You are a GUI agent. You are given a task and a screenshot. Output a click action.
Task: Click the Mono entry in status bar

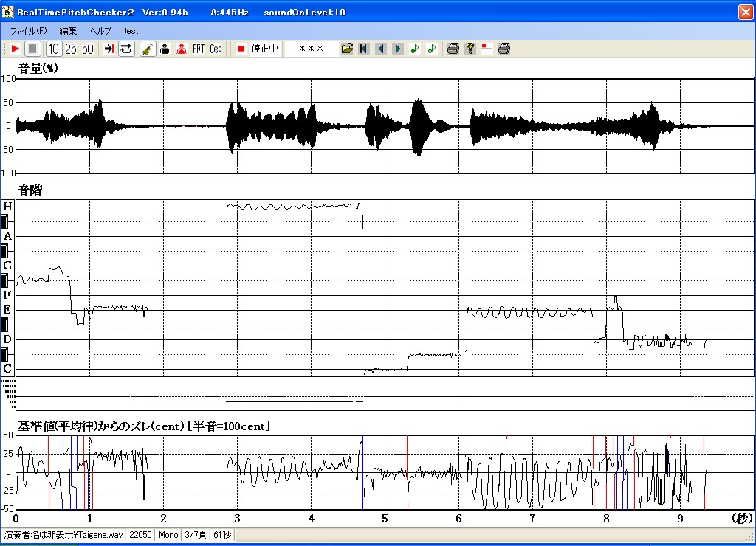coord(168,534)
